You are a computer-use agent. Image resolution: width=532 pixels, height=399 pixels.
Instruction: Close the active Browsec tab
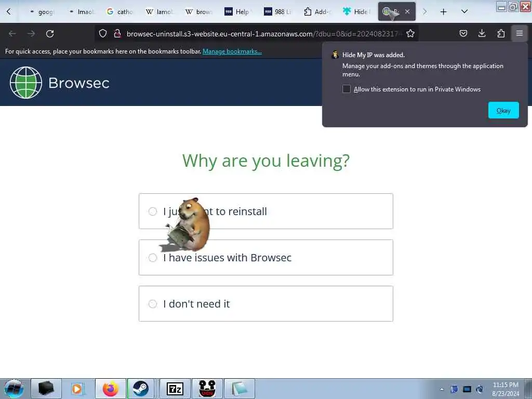(407, 11)
